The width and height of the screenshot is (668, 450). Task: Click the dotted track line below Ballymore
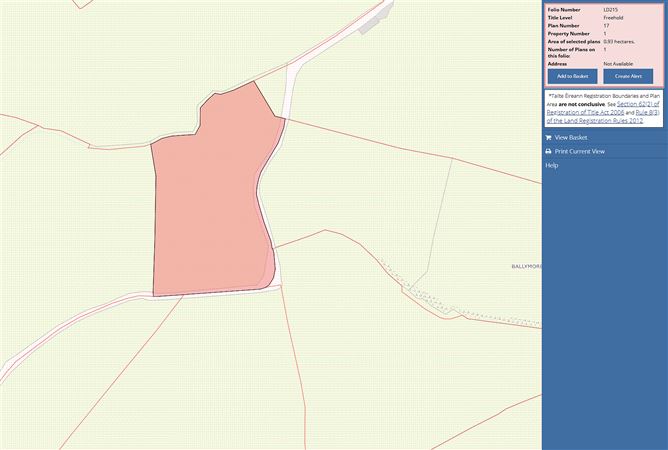460,308
